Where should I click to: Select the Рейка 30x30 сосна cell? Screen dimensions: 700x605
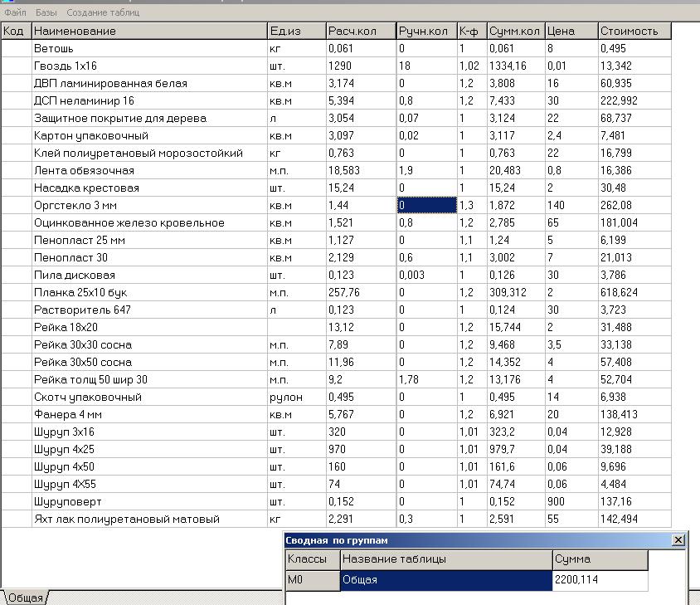point(149,344)
